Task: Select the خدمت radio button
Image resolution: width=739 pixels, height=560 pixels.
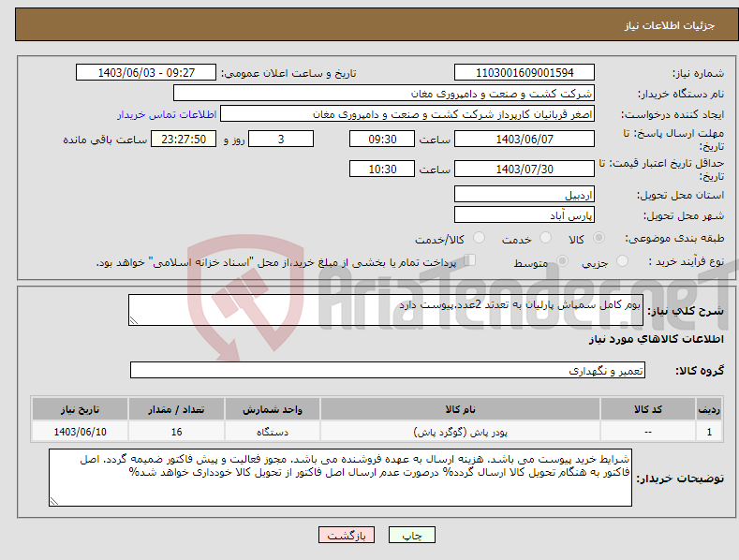Action: (x=545, y=238)
